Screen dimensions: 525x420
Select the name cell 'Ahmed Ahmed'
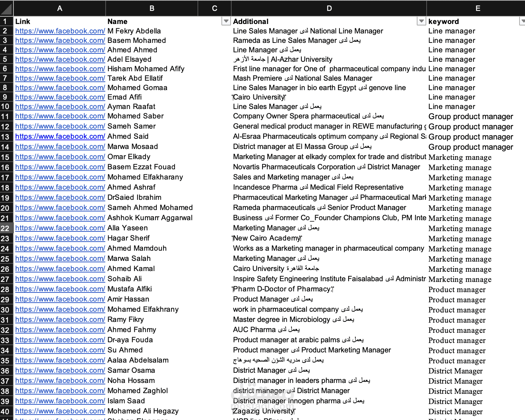(x=152, y=50)
